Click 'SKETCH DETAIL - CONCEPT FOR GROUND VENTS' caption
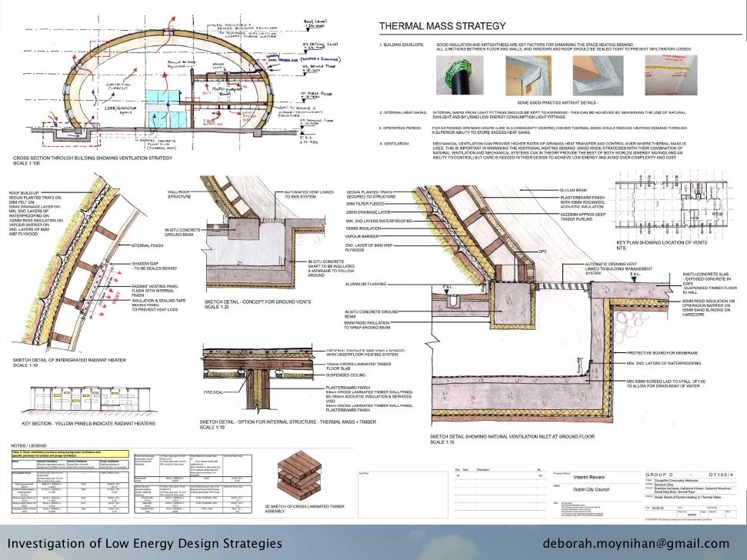Screen dimensions: 747x560 [258, 302]
